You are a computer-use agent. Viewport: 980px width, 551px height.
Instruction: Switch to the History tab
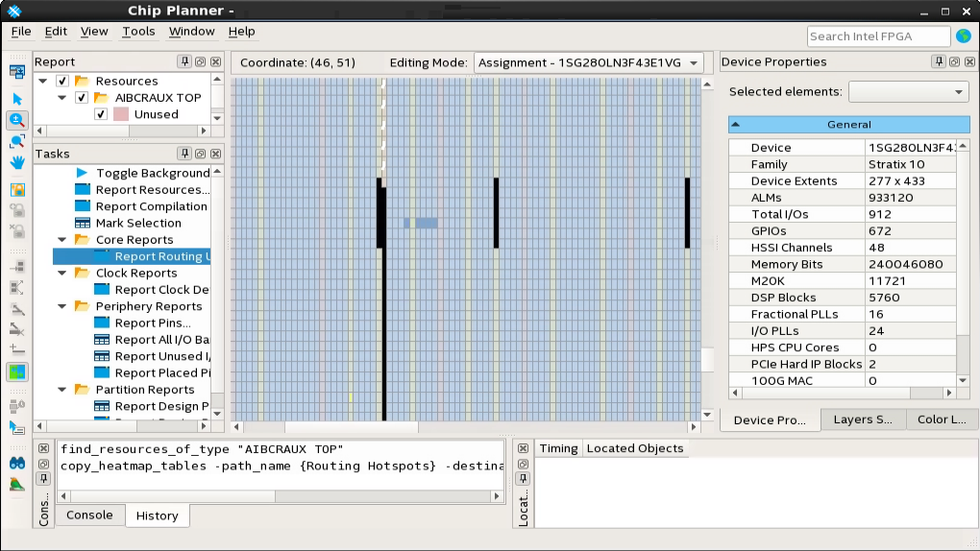157,515
